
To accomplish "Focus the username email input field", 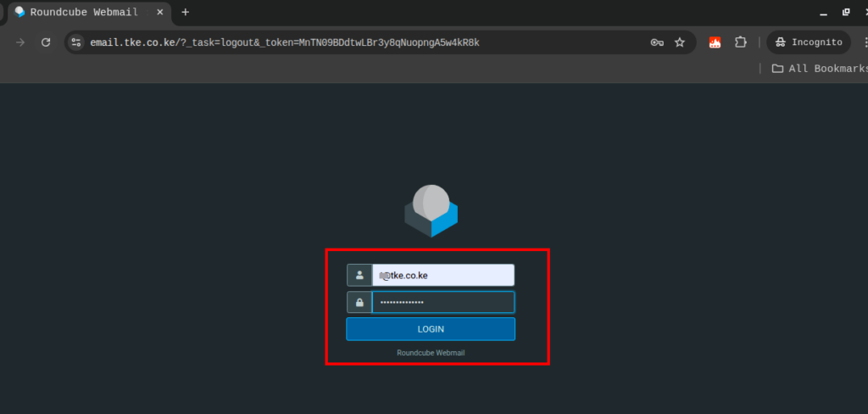I will click(443, 275).
